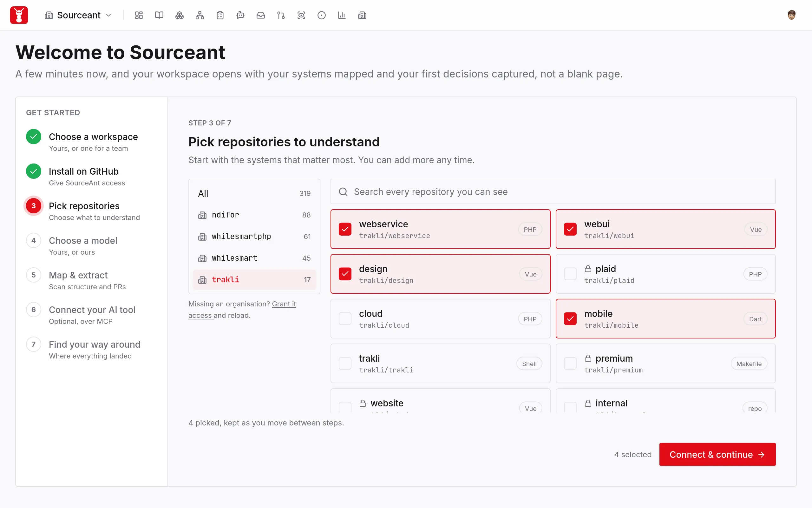Click the internal repository card
812x508 pixels.
(x=665, y=400)
